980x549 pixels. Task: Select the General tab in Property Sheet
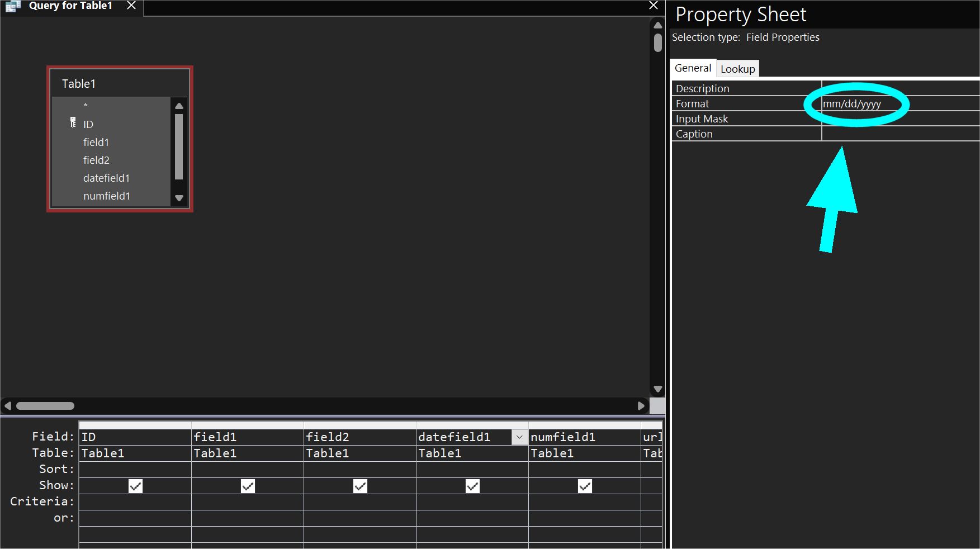(693, 68)
